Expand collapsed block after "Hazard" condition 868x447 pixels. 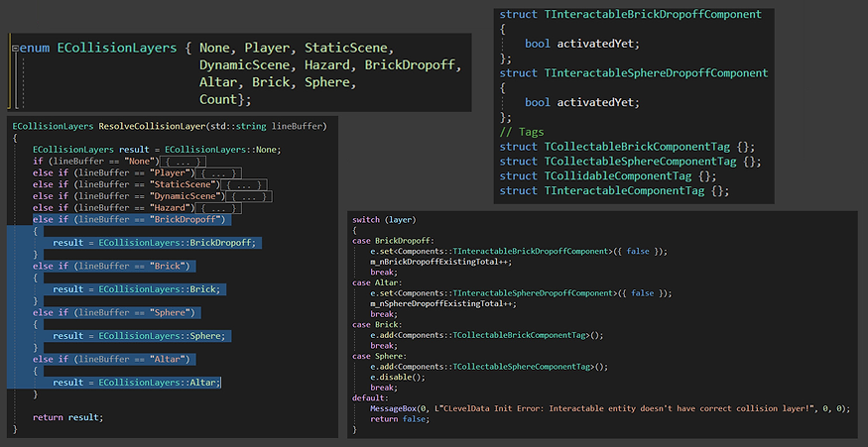coord(218,208)
